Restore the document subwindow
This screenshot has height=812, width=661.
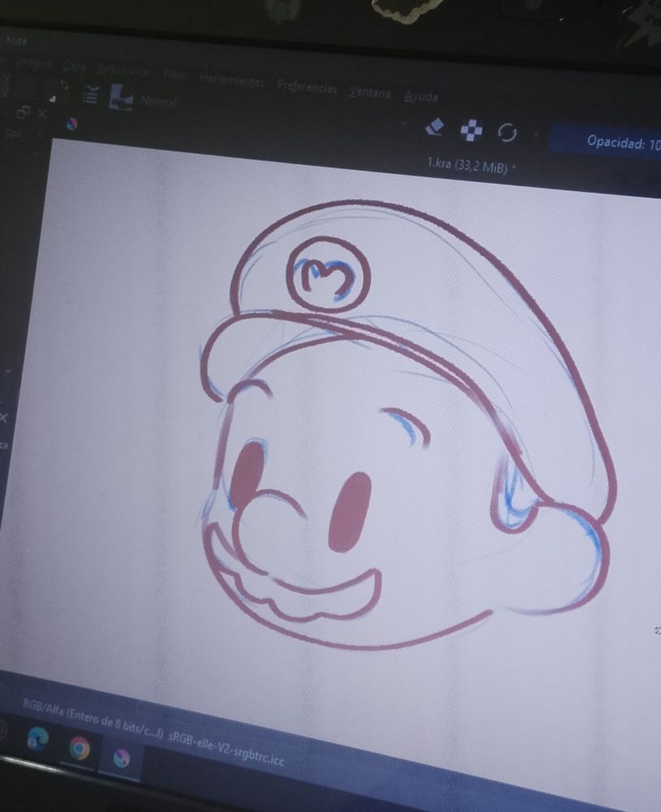(24, 112)
